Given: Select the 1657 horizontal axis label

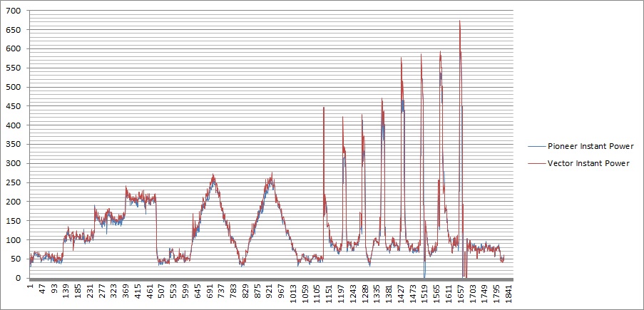Looking at the screenshot, I should tap(461, 294).
